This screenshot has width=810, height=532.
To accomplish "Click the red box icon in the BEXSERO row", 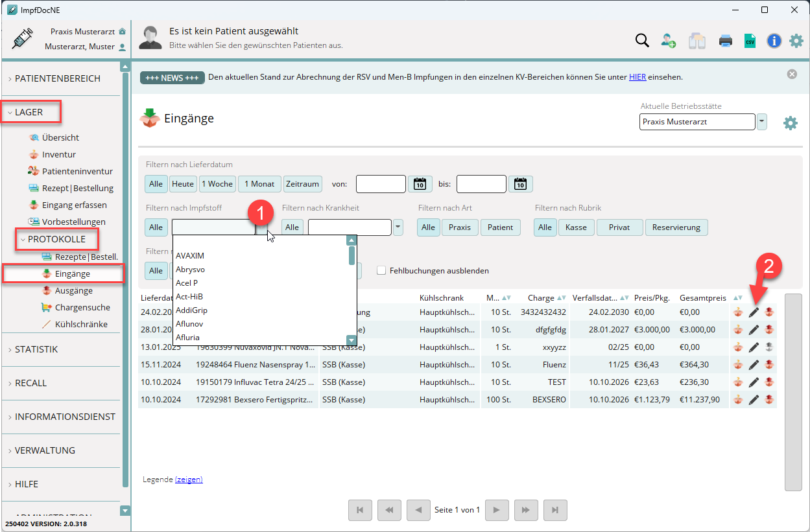I will (769, 400).
